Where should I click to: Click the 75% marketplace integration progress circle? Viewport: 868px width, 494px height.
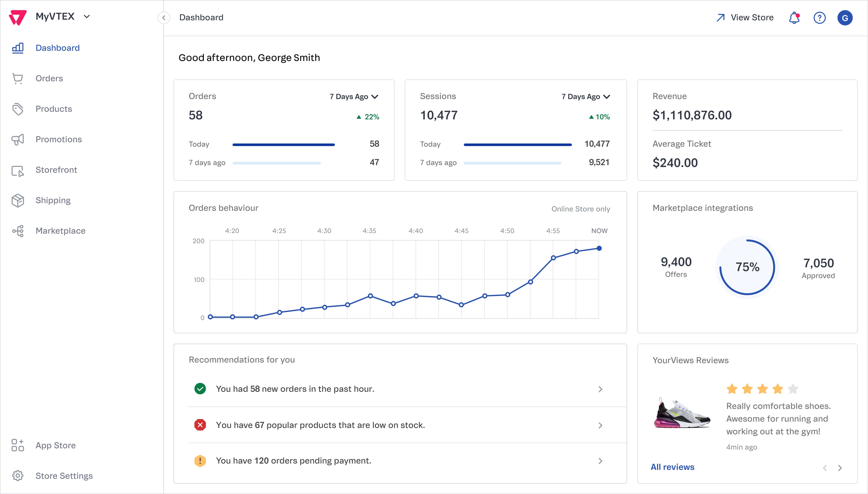747,267
